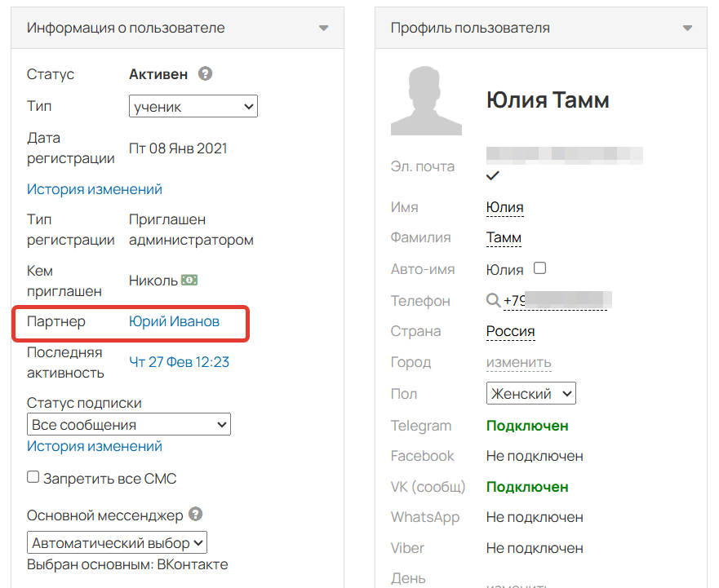The width and height of the screenshot is (719, 588).
Task: Click the country link Россия
Action: 510,331
